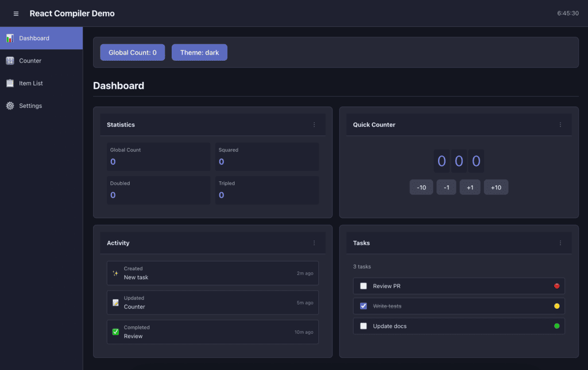Check the Review PR checkbox

363,286
